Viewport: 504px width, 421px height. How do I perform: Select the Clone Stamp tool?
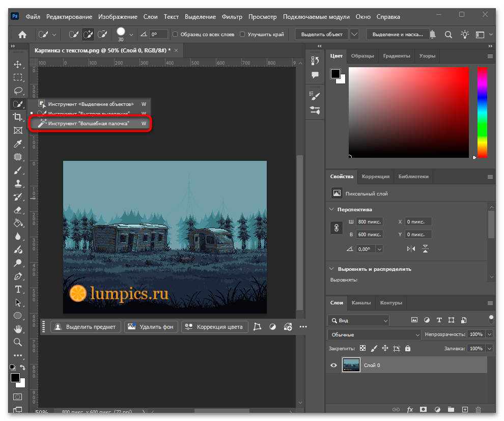pos(18,183)
